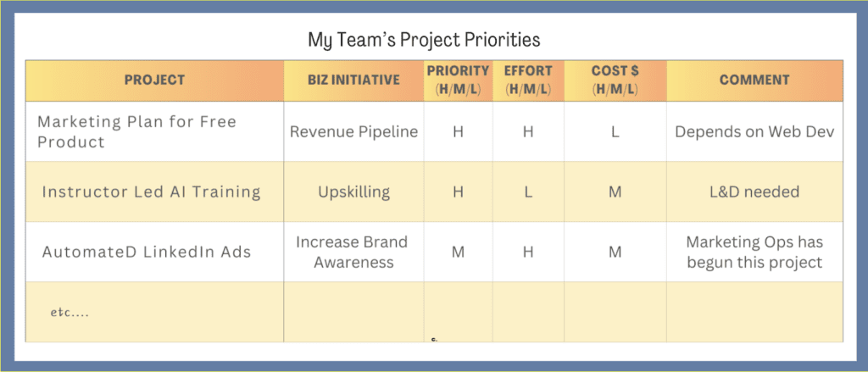
Task: Click the COMMENT column header
Action: click(754, 81)
